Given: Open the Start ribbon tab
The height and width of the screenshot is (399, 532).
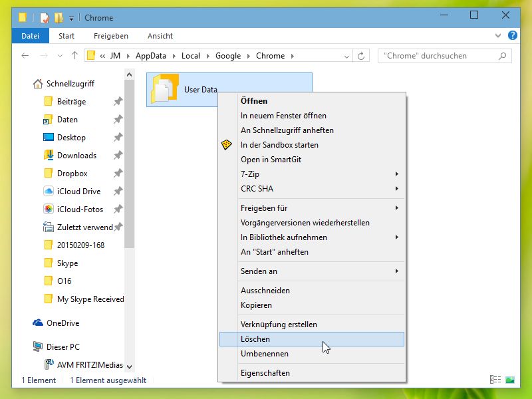Looking at the screenshot, I should point(66,36).
